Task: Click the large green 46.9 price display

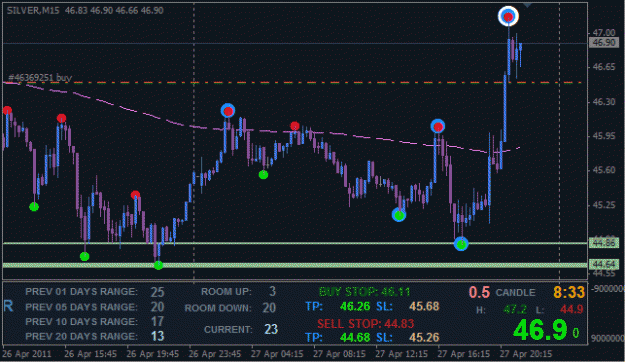Action: (540, 331)
